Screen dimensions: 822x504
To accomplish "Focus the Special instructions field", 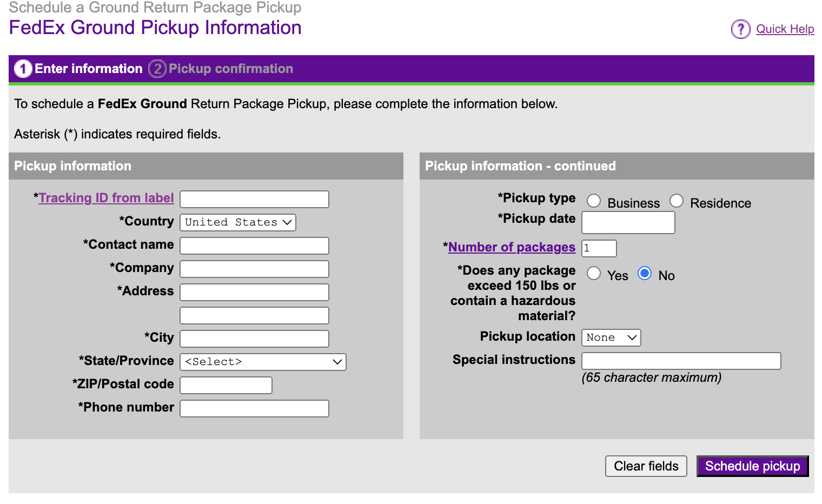I will pyautogui.click(x=681, y=361).
